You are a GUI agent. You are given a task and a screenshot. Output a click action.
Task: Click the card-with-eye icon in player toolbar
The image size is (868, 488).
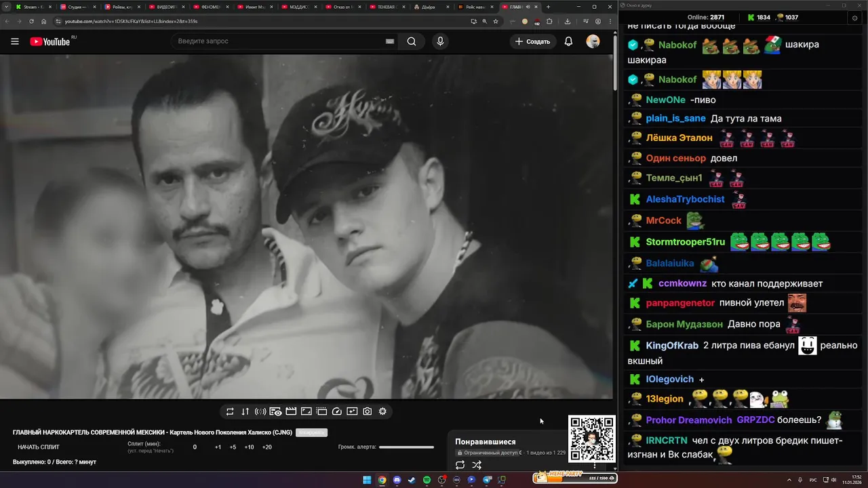click(275, 411)
